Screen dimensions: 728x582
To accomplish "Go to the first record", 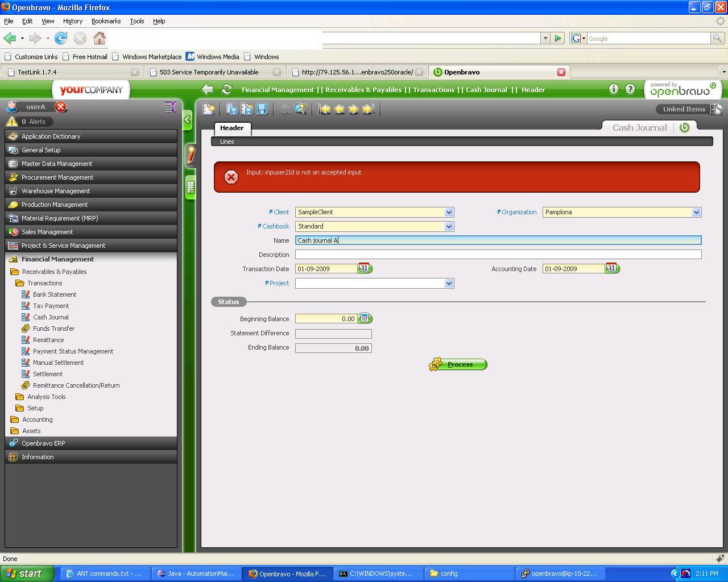I will pyautogui.click(x=325, y=109).
